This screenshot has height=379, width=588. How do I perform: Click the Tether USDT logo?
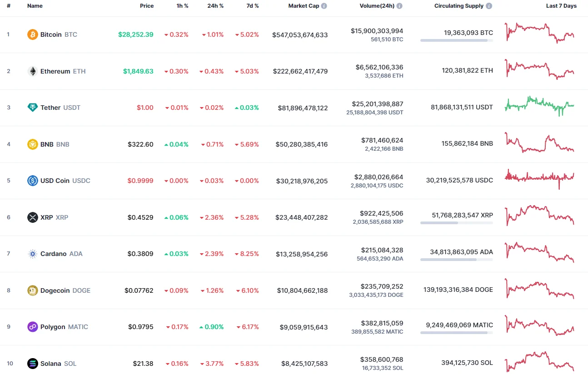tap(32, 108)
